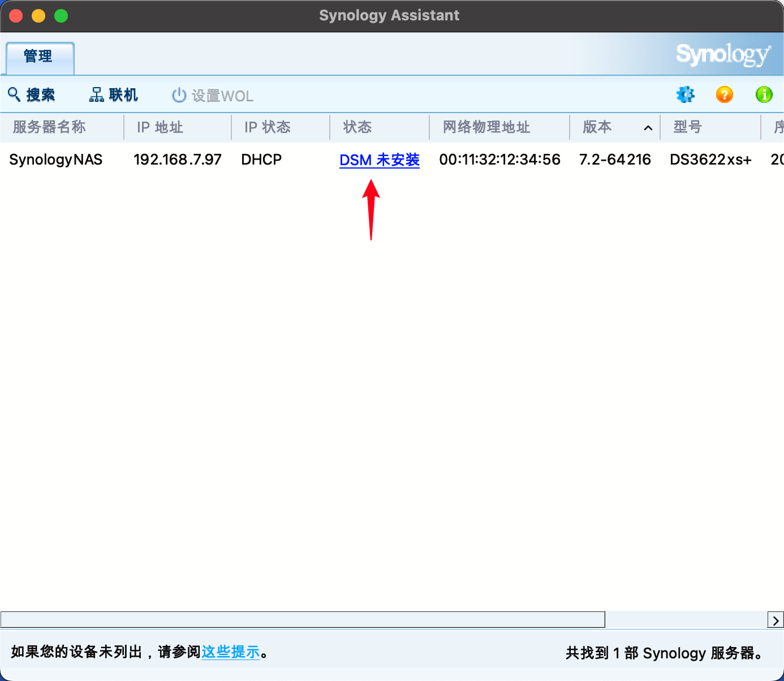Click the Synology logo in the header
Image resolution: width=784 pixels, height=681 pixels.
click(722, 55)
